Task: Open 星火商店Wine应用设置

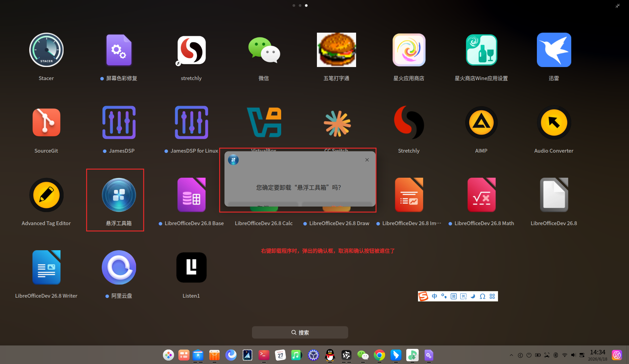Action: [482, 50]
